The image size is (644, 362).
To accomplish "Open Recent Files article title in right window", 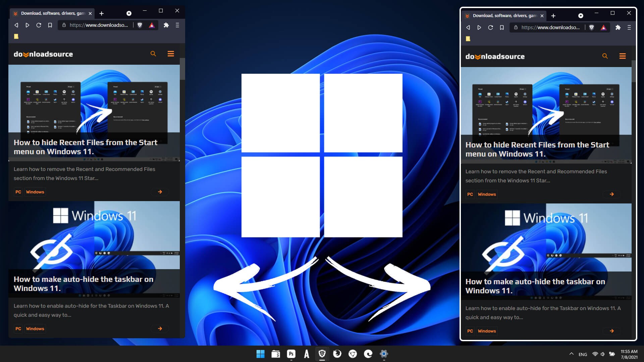I will click(x=537, y=149).
